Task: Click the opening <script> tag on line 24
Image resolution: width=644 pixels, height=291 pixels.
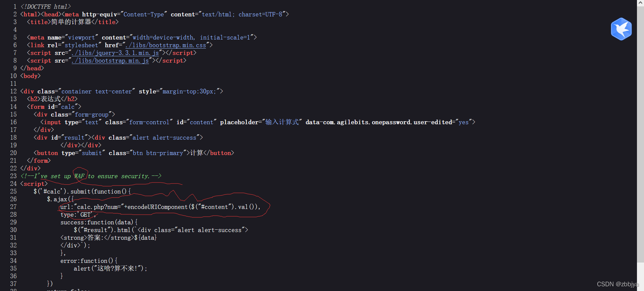Action: [34, 184]
